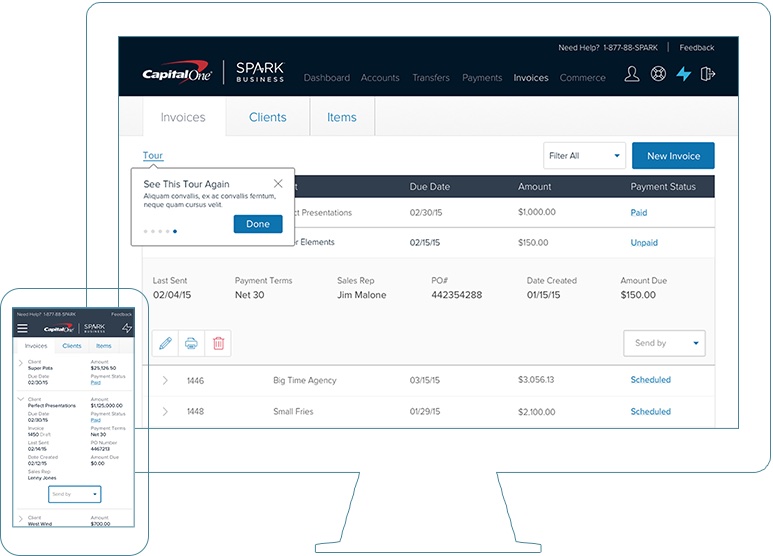This screenshot has height=556, width=773.
Task: Tap the Capital One logo on mobile header
Action: coord(59,328)
